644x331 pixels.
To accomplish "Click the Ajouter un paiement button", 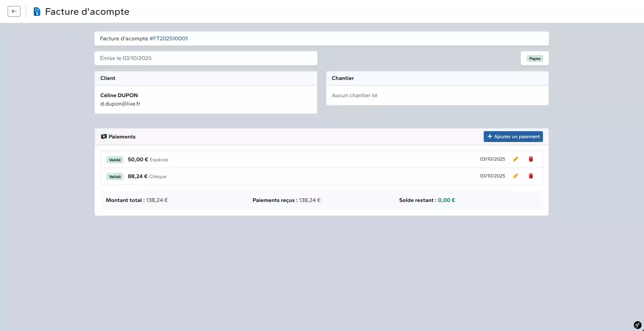I will pyautogui.click(x=513, y=136).
